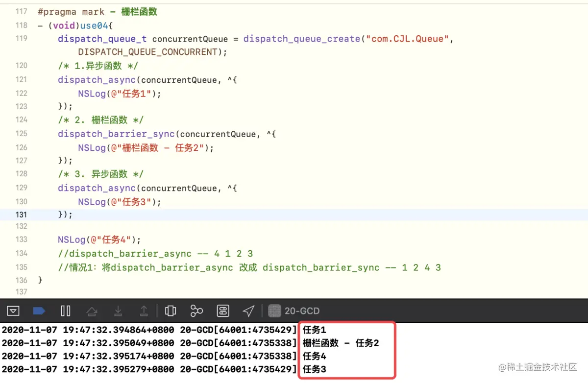The height and width of the screenshot is (383, 588).
Task: Hide the debug area toggle icon
Action: (x=14, y=311)
